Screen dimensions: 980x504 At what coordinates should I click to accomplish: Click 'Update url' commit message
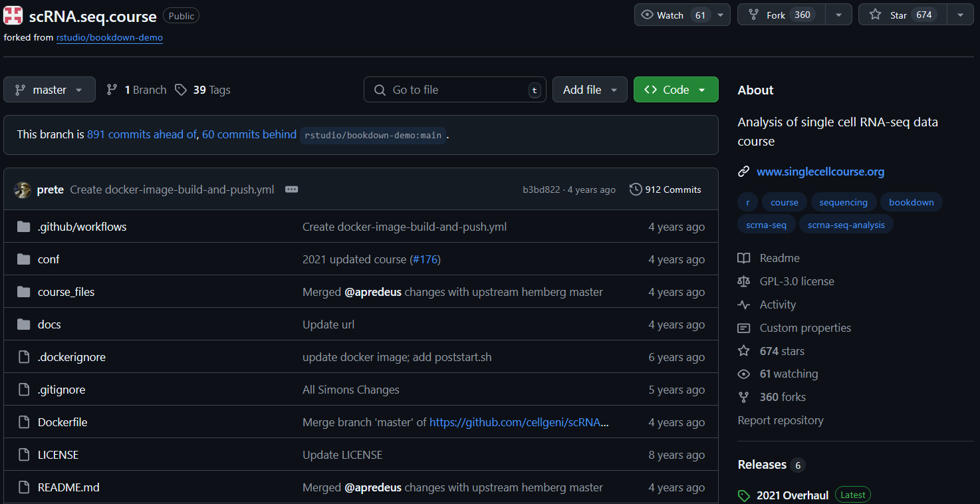328,324
